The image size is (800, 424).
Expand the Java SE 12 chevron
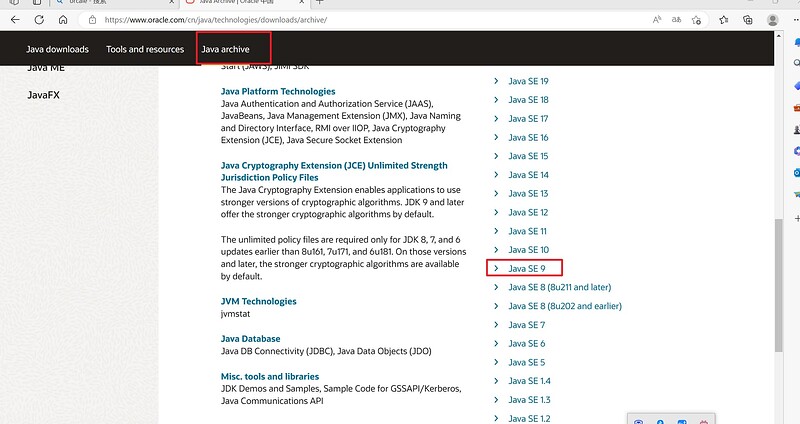click(x=496, y=212)
